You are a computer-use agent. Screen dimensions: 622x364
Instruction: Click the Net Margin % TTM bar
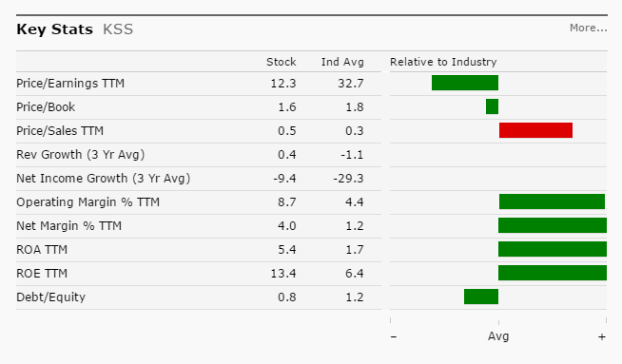tap(553, 225)
